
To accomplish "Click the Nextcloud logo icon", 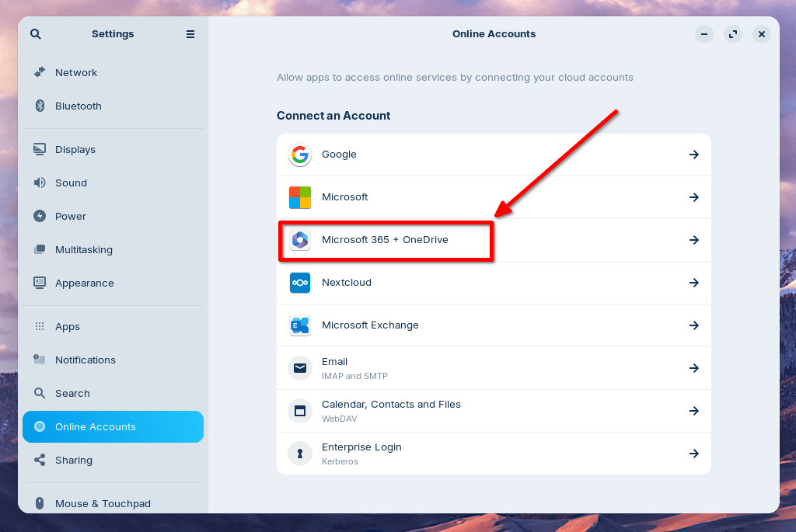I will (300, 283).
